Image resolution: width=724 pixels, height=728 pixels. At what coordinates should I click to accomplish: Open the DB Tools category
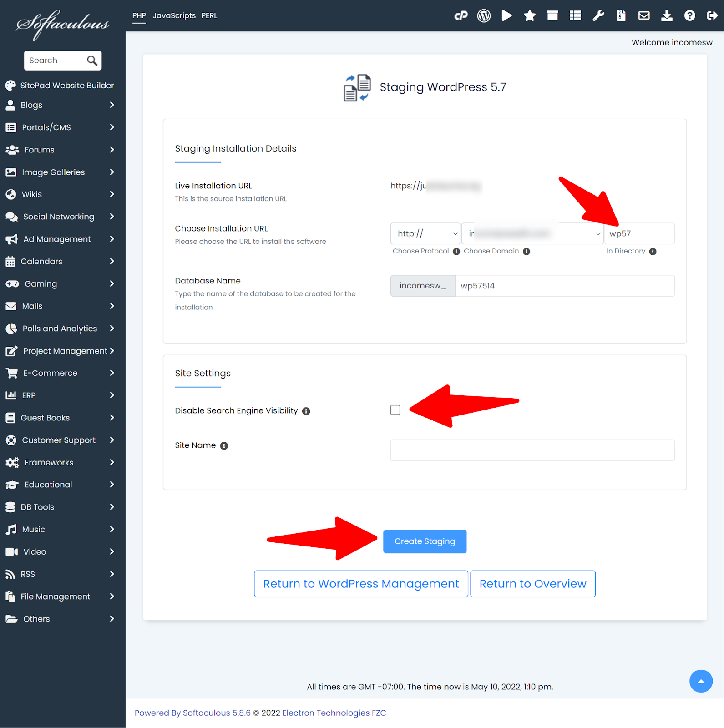coord(60,507)
